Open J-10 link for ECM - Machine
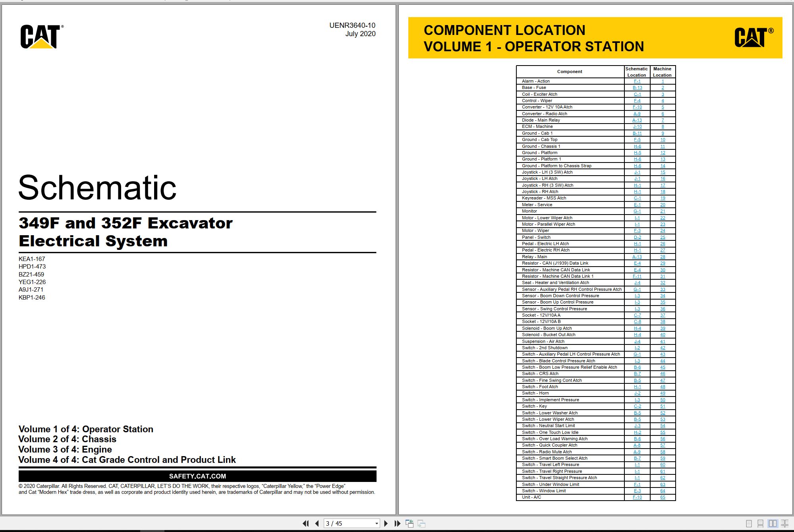 (637, 126)
